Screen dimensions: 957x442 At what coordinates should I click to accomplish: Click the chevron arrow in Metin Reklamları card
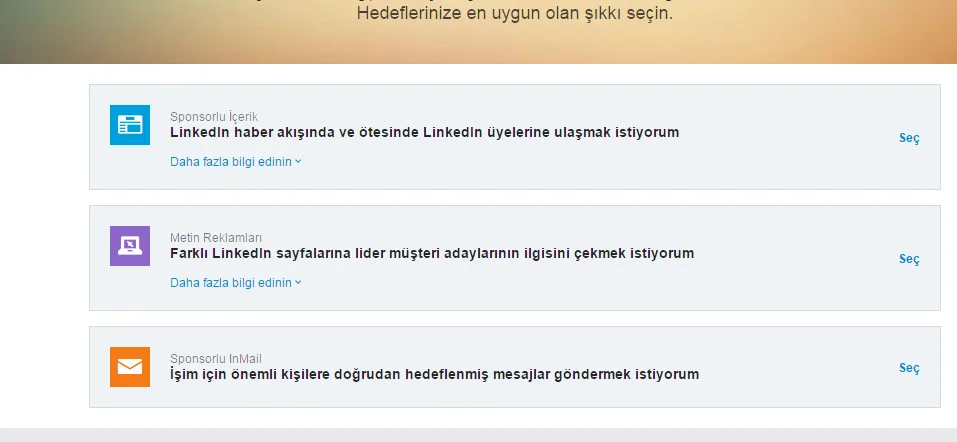tap(298, 283)
